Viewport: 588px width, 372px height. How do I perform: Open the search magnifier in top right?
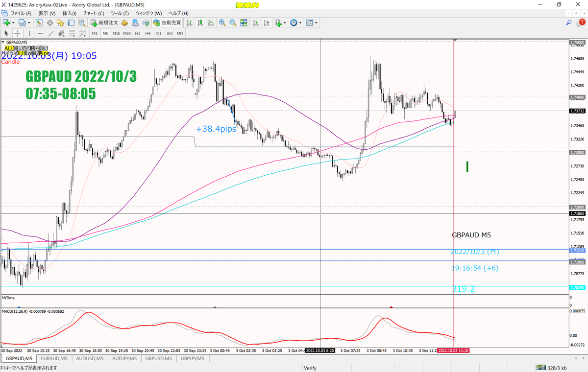point(569,23)
